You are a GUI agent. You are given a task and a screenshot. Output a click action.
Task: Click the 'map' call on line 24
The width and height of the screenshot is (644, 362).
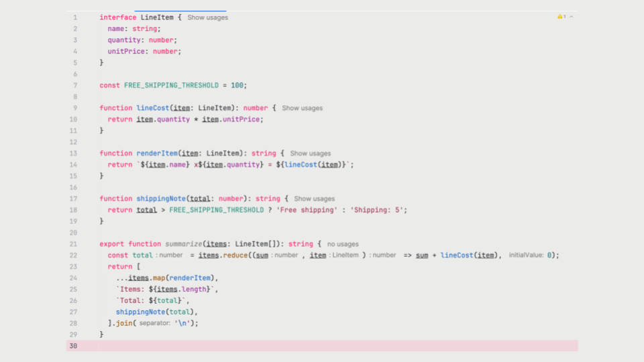coord(158,278)
